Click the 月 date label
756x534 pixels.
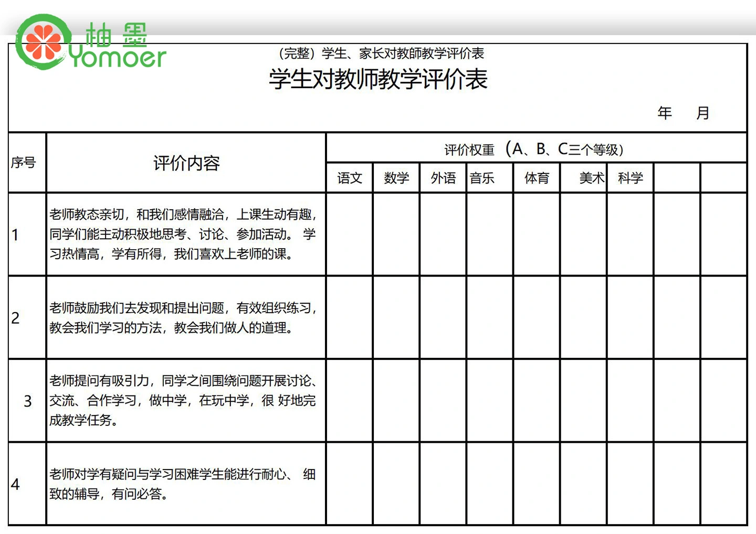(702, 113)
